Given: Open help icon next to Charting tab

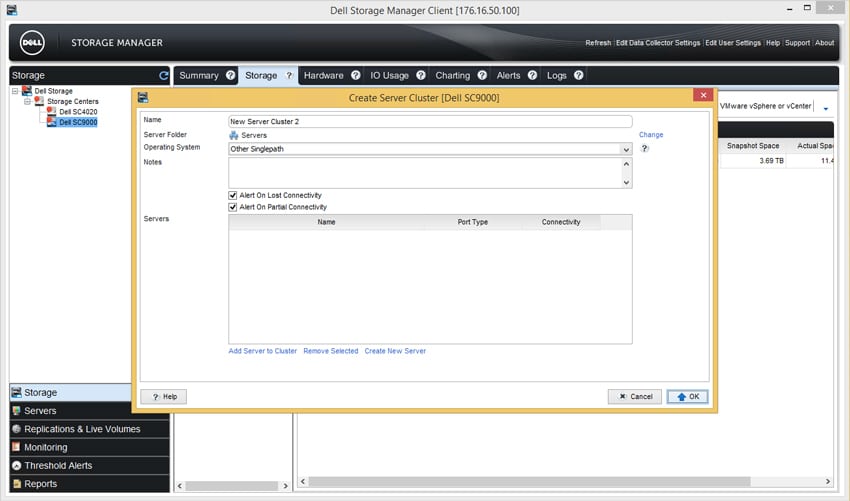Looking at the screenshot, I should (482, 75).
